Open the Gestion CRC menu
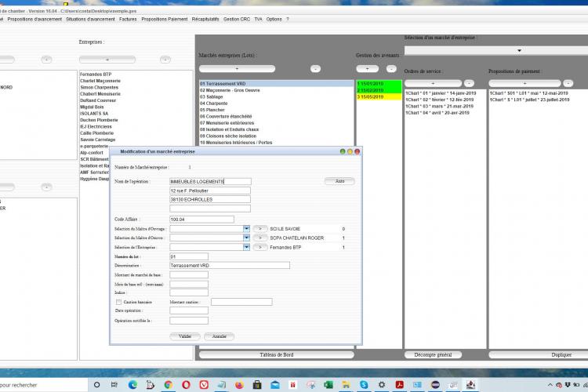This screenshot has width=588, height=392. 237,19
